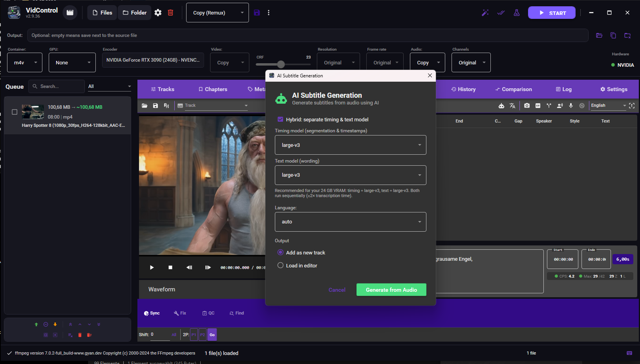Open the Text model large-v3 dropdown
Image resolution: width=640 pixels, height=364 pixels.
click(351, 175)
